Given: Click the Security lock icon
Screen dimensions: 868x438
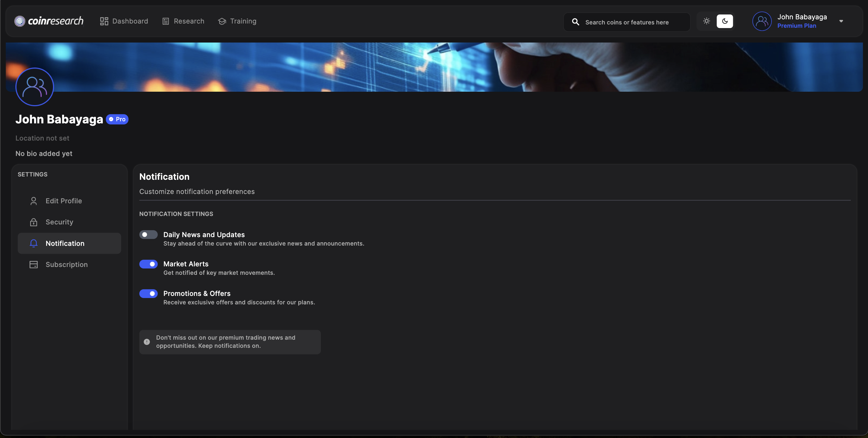Looking at the screenshot, I should coord(33,222).
